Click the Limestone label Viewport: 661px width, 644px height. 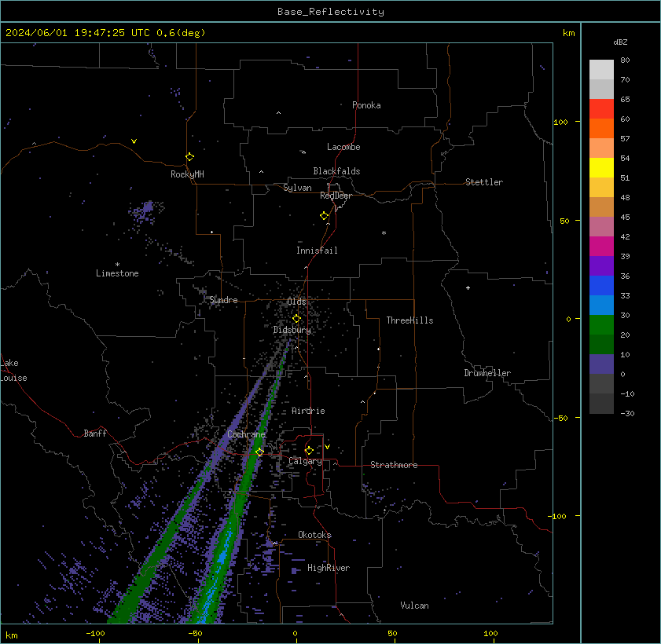(x=117, y=273)
